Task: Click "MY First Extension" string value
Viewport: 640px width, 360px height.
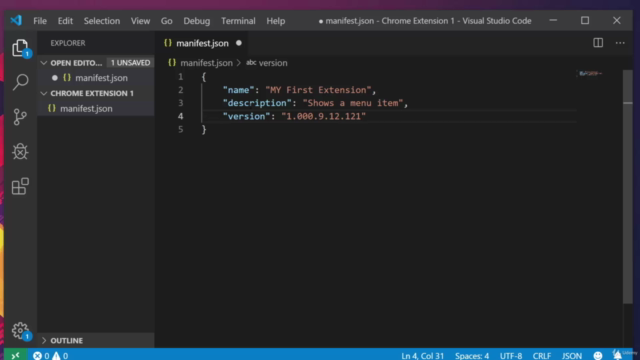Action: [x=318, y=90]
